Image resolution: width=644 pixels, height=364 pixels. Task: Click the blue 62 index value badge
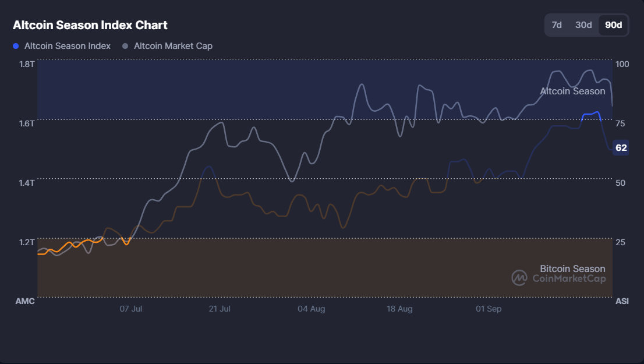620,147
